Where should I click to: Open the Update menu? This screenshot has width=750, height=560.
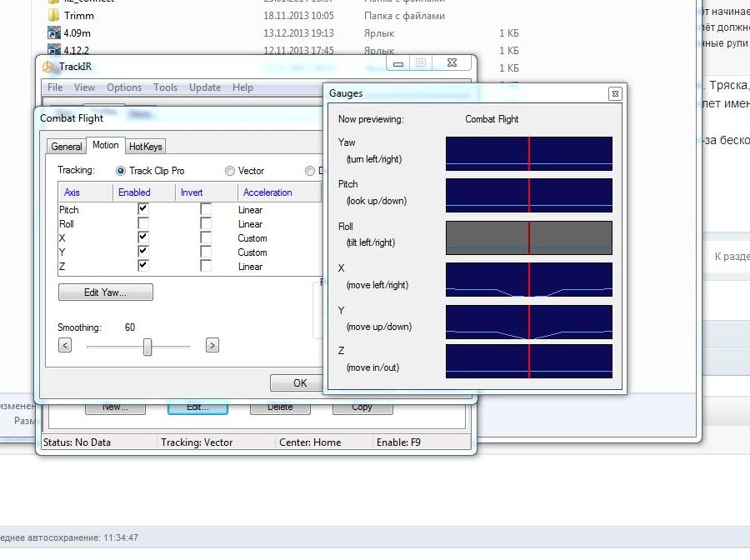tap(205, 87)
